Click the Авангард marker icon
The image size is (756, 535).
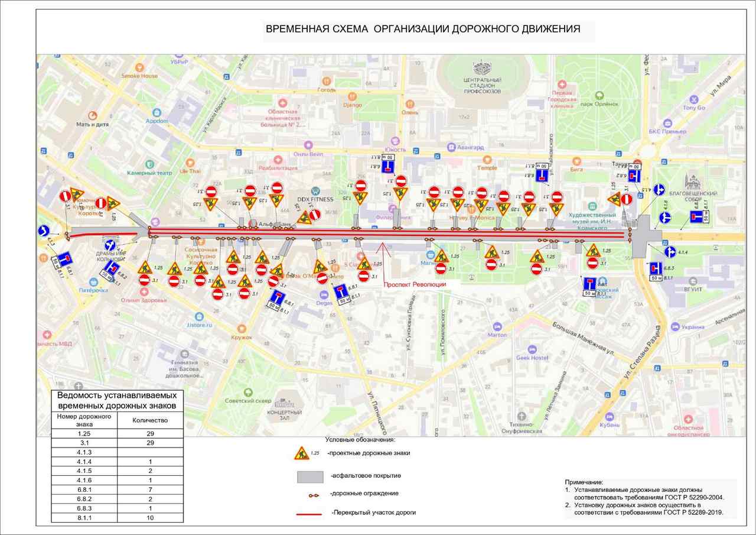[451, 147]
